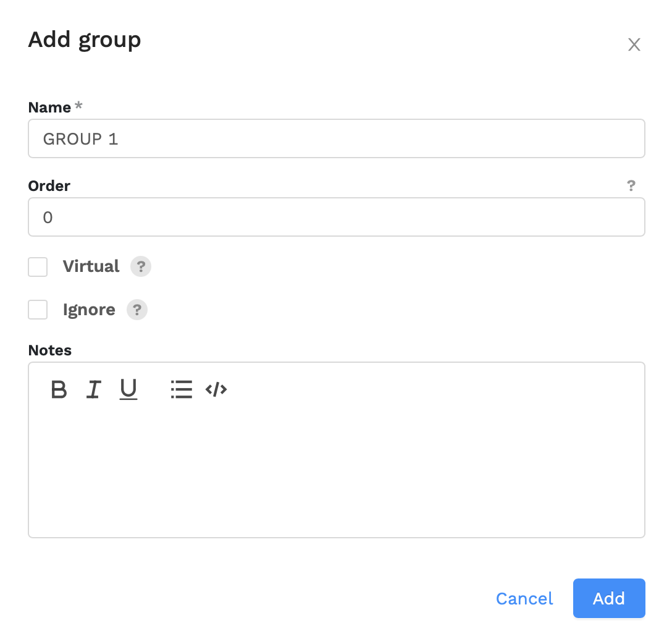
Task: Click into the Order input field
Action: 337,217
